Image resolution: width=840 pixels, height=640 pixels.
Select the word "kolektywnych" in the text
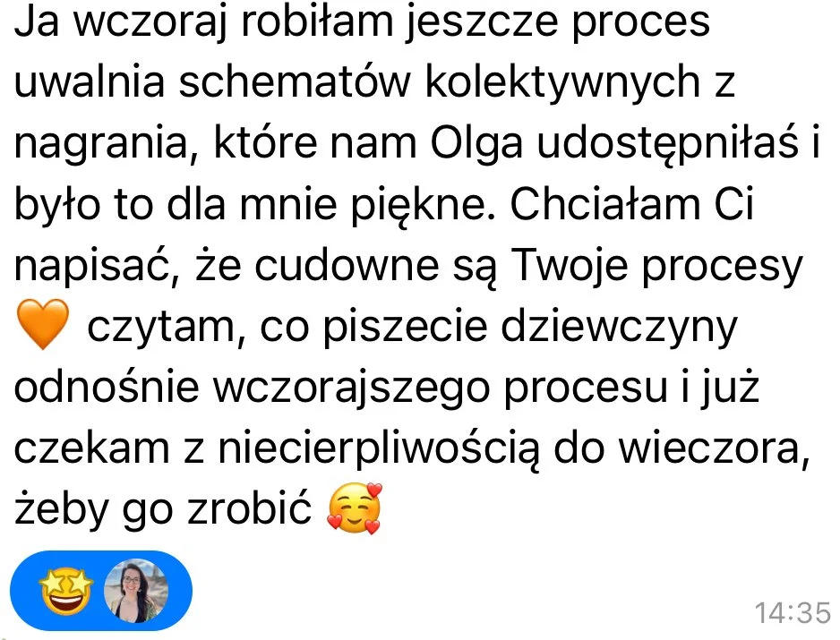click(x=562, y=83)
